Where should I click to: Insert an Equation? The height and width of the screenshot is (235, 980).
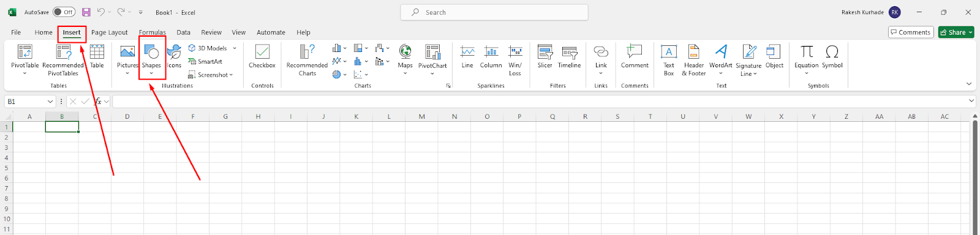806,59
